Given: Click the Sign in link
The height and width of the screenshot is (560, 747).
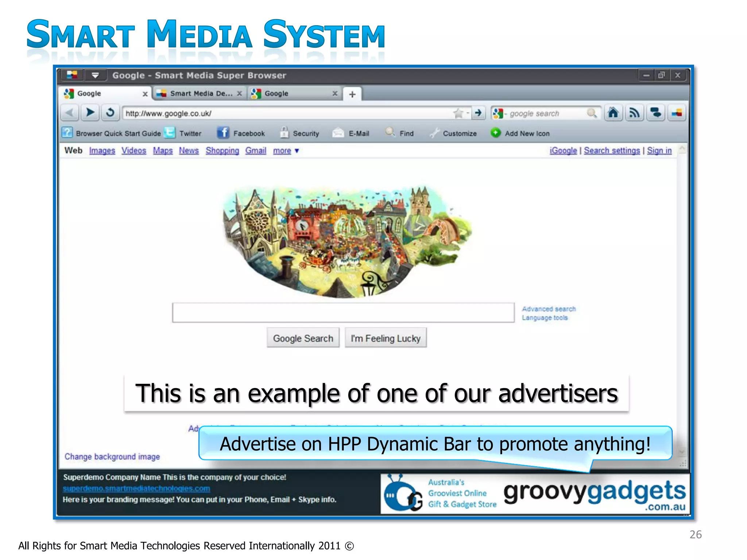Looking at the screenshot, I should pyautogui.click(x=659, y=151).
